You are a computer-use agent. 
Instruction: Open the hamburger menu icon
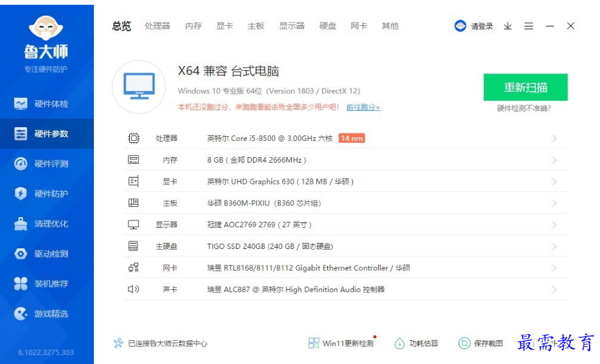pos(529,26)
